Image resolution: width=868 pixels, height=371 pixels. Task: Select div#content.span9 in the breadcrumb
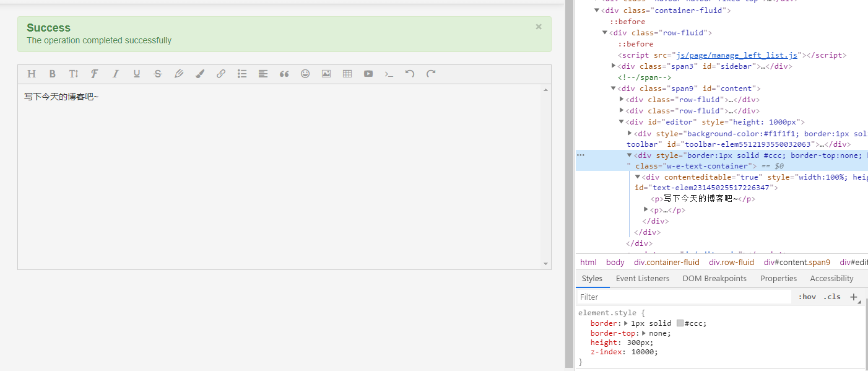pyautogui.click(x=796, y=263)
